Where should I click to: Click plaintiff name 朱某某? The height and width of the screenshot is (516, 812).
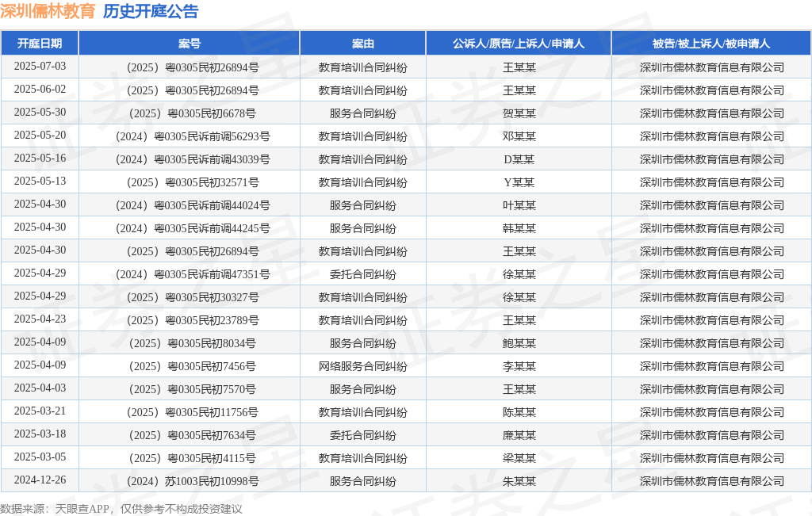pyautogui.click(x=519, y=481)
